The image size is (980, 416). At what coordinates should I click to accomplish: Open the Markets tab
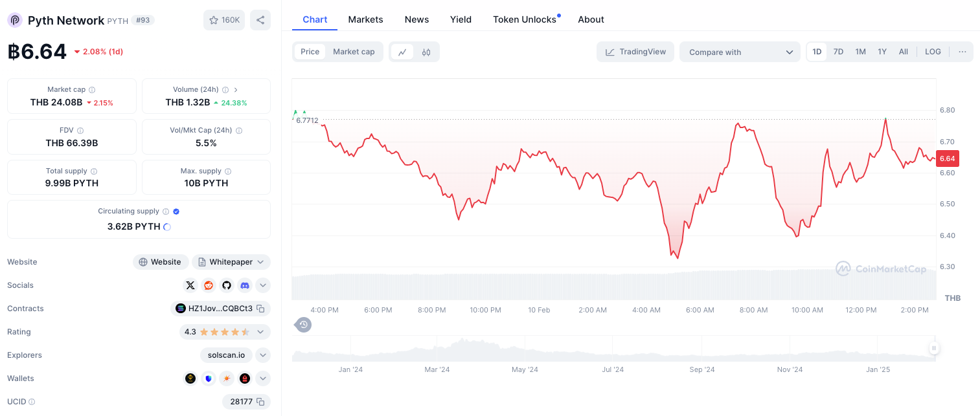[x=366, y=19]
